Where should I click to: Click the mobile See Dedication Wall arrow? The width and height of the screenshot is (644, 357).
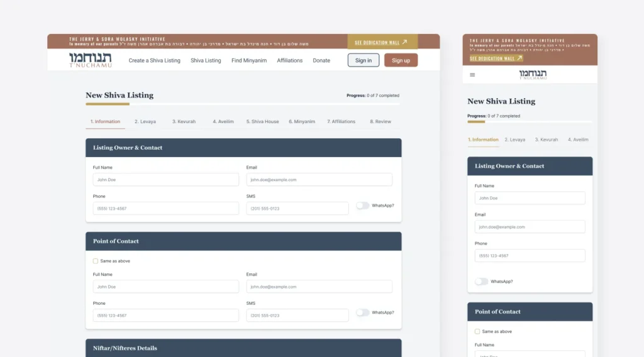[x=519, y=58]
